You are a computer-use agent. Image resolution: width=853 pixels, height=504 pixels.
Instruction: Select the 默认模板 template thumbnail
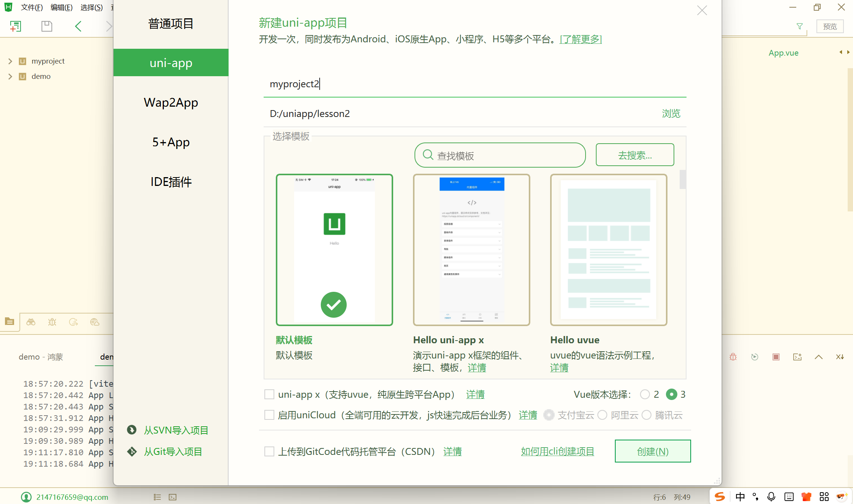pyautogui.click(x=334, y=250)
